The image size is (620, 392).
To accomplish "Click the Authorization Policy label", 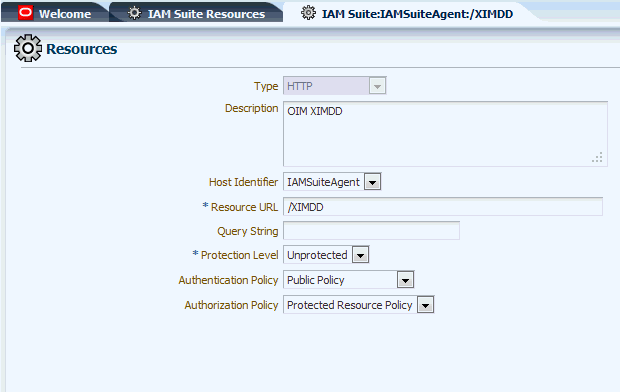I will pyautogui.click(x=231, y=305).
